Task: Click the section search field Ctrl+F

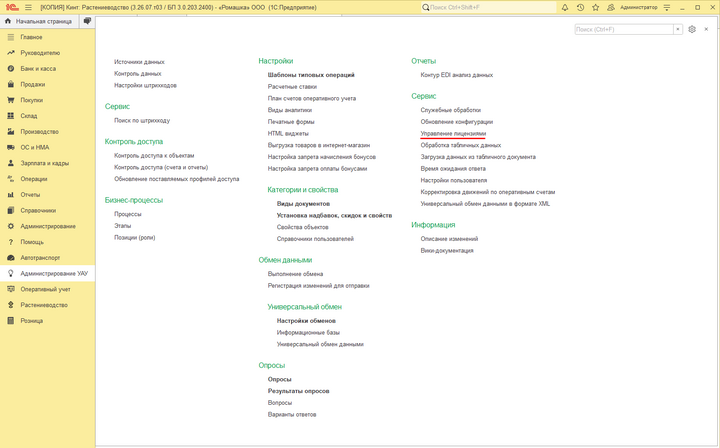Action: pos(624,29)
